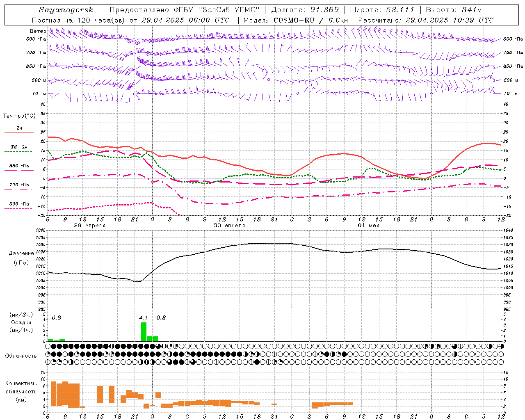This screenshot has height=420, width=525.
Task: Click the (км) convective height unit label
Action: tap(21, 399)
